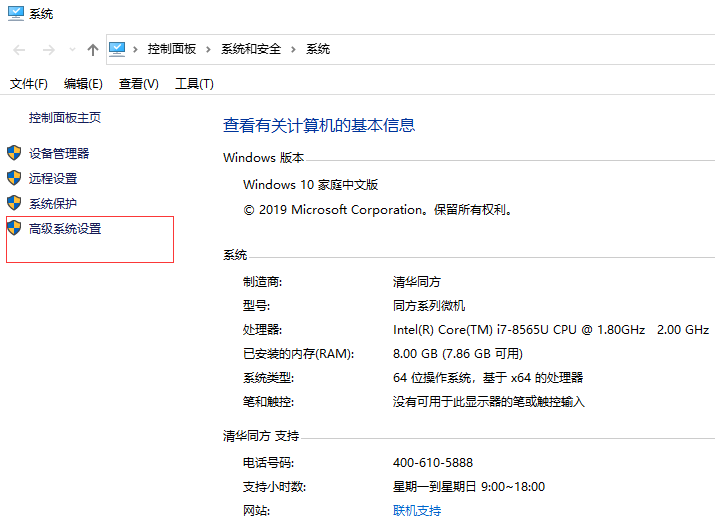Open the 文件(F) menu
Image resolution: width=715 pixels, height=521 pixels.
(x=29, y=84)
